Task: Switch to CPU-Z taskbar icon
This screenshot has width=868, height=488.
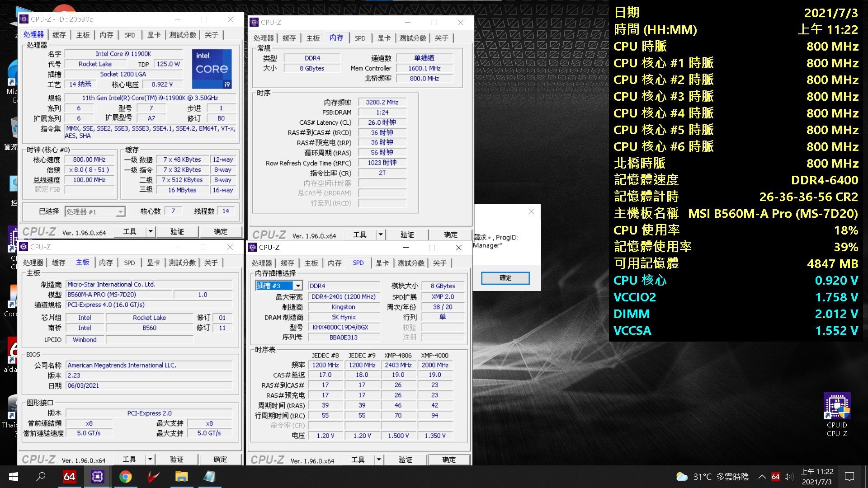Action: [97, 477]
